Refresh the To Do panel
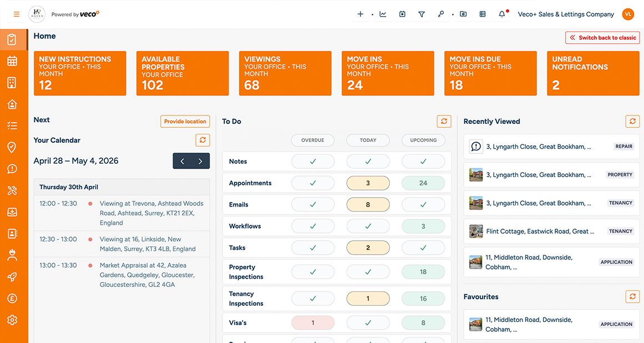644x343 pixels. tap(444, 121)
